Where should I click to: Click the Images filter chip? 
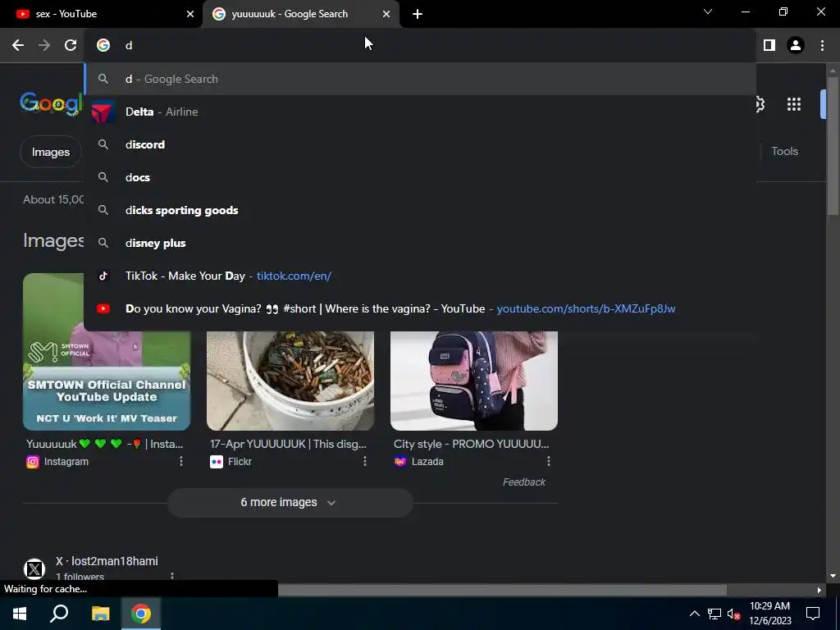pyautogui.click(x=50, y=152)
